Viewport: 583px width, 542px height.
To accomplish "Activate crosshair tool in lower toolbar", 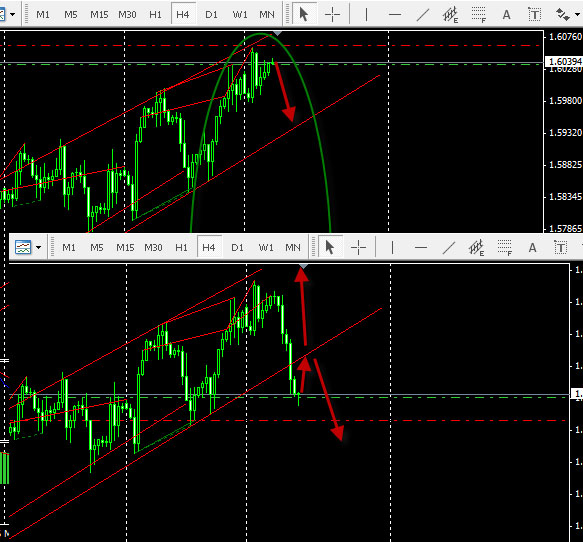I will pos(358,247).
